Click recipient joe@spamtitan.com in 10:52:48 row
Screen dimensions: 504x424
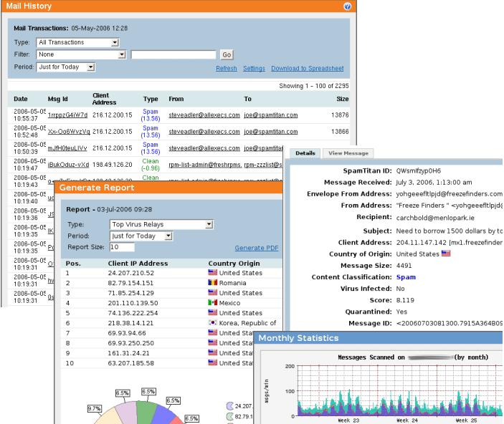[271, 132]
